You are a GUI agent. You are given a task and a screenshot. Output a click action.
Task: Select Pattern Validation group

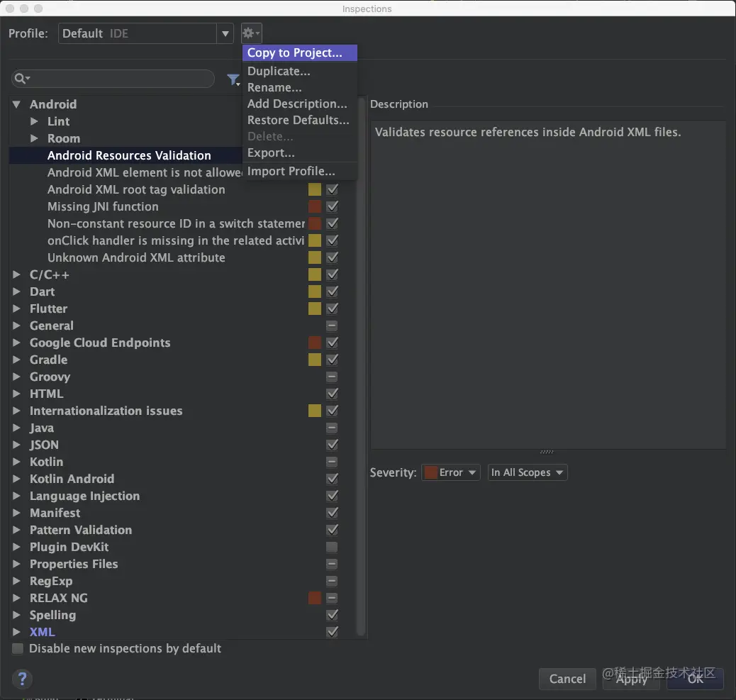coord(81,530)
